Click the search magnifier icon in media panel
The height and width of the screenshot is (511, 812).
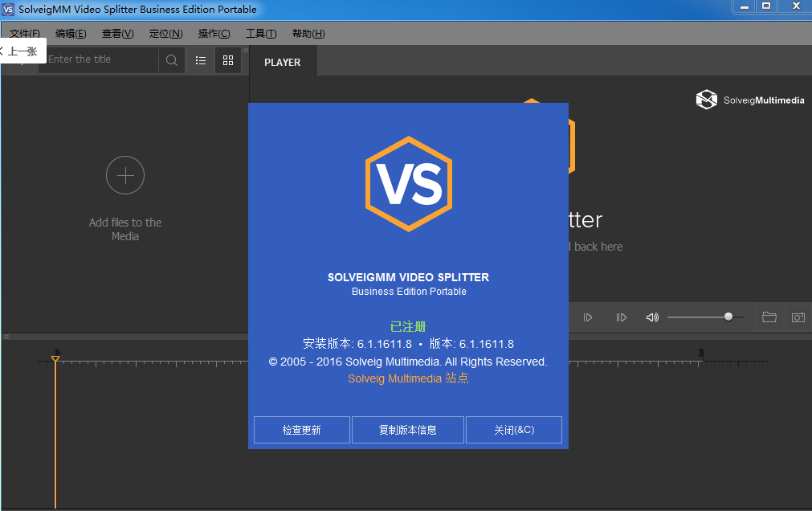coord(171,60)
